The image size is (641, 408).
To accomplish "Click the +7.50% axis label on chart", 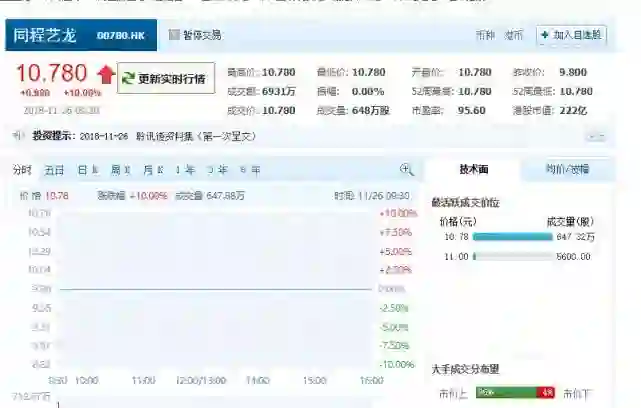I will tap(395, 233).
